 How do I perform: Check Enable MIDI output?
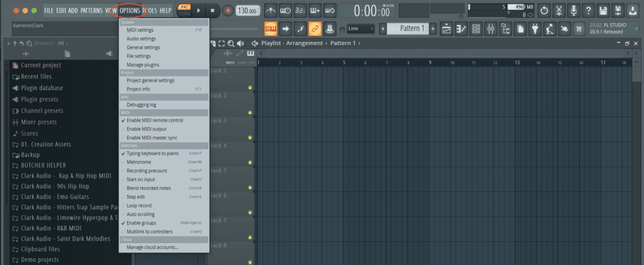point(164,129)
